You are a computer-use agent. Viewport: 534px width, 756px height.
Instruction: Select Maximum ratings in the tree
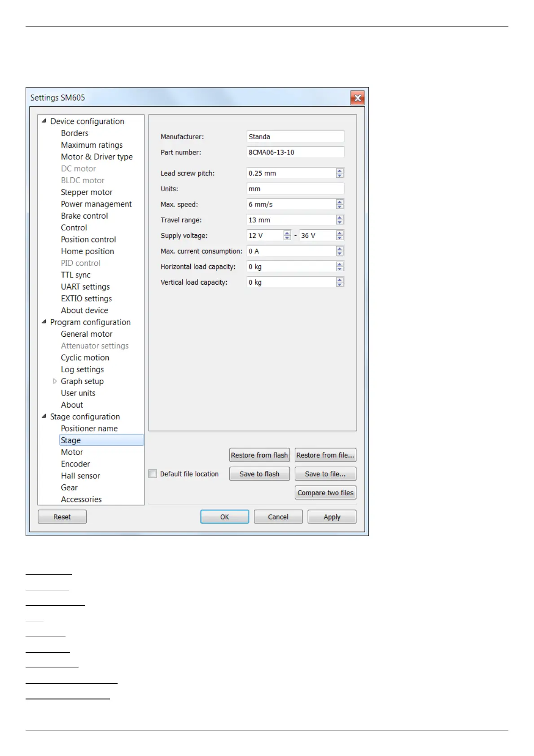92,145
